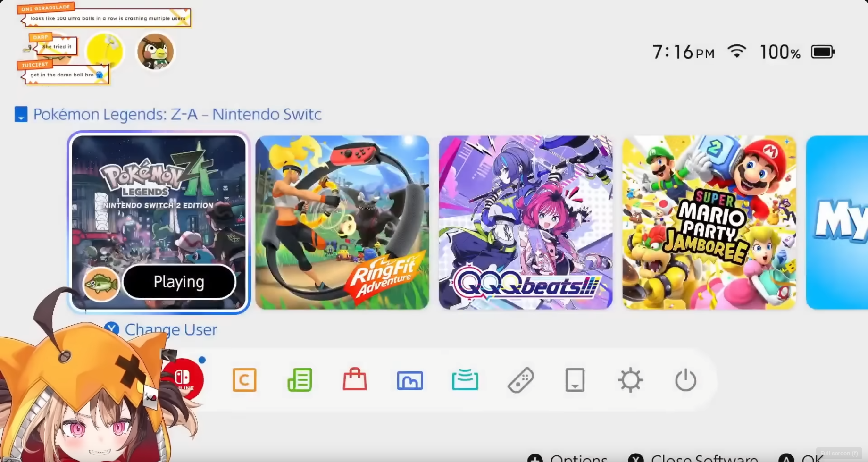Click the Y button icon beside Change User
This screenshot has height=462, width=868.
point(112,329)
